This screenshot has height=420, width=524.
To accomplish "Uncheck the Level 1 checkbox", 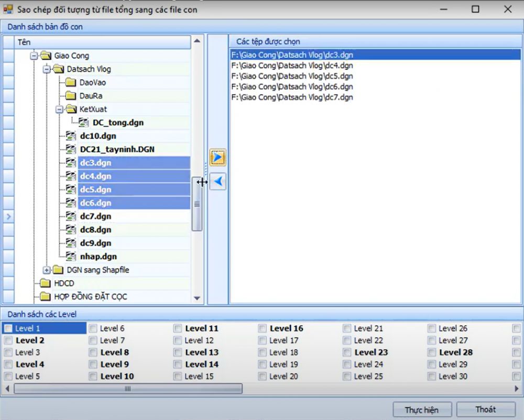I will 8,328.
